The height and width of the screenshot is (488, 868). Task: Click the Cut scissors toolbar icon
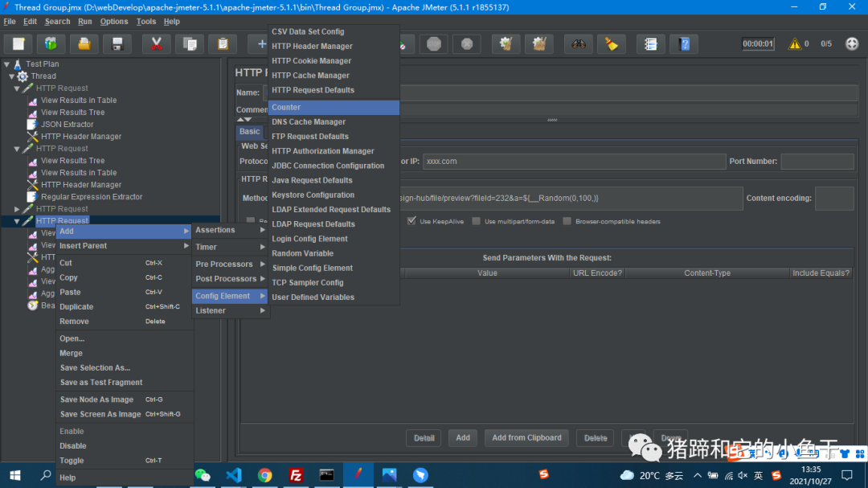(x=156, y=43)
